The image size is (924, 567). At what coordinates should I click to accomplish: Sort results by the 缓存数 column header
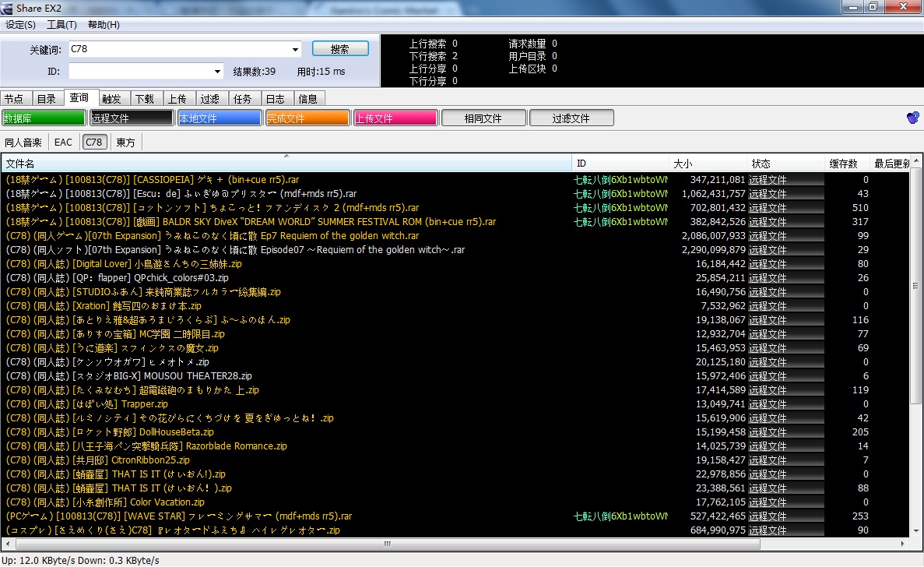point(847,164)
